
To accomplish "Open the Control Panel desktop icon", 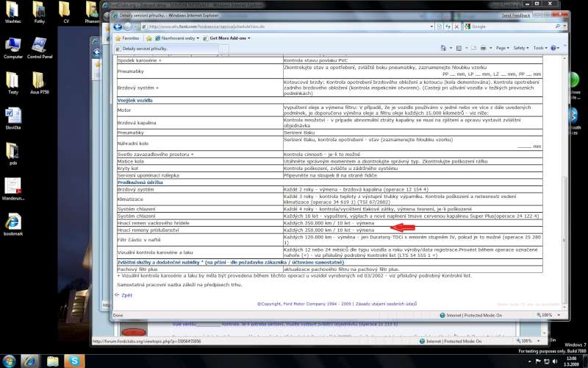I will click(x=37, y=46).
